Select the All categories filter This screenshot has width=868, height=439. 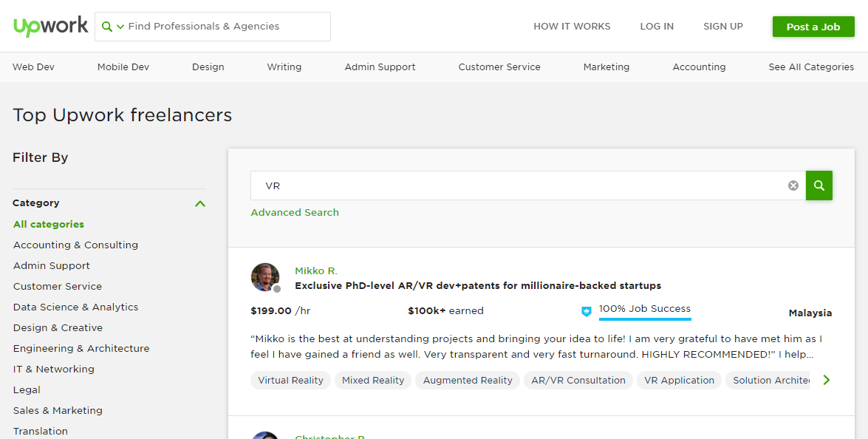49,224
